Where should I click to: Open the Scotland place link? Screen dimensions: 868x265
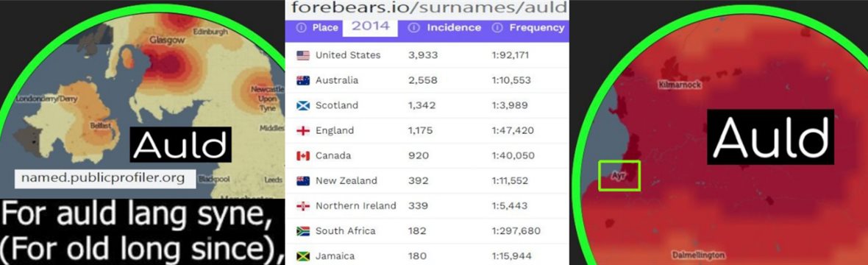[337, 105]
